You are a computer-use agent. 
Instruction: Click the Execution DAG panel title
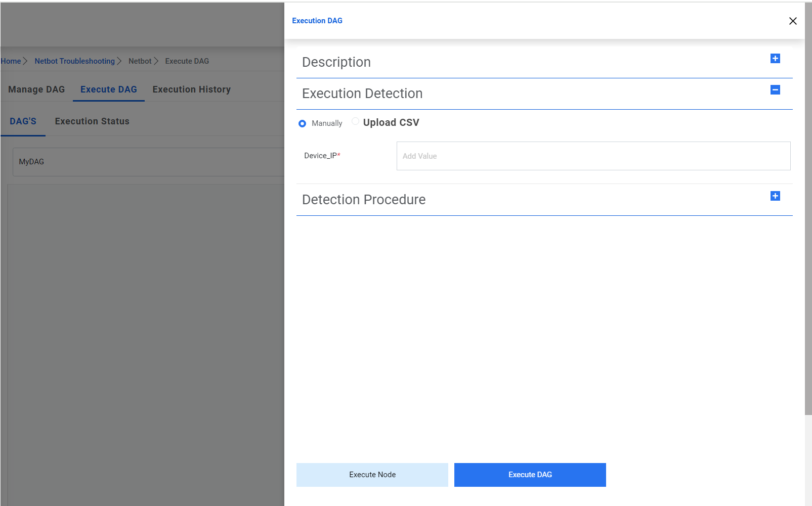317,21
